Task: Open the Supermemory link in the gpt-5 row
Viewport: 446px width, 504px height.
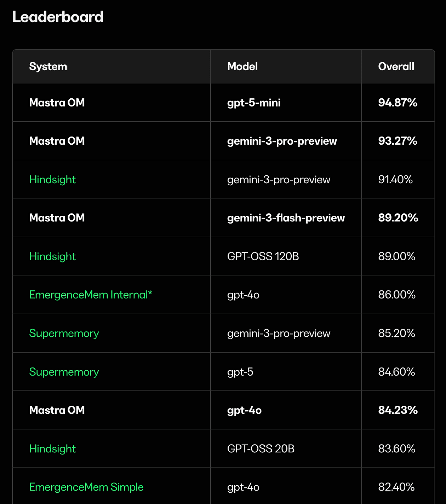Action: pos(64,372)
